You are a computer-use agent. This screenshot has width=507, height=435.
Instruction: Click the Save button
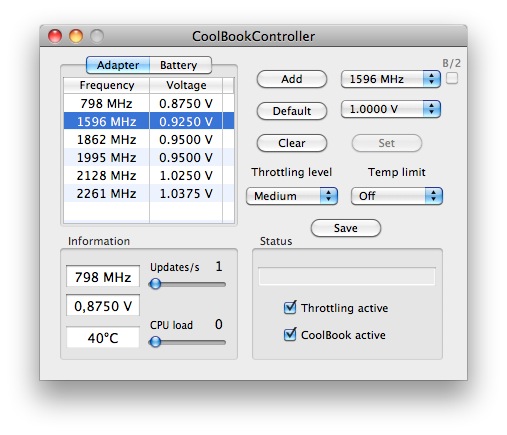point(346,228)
